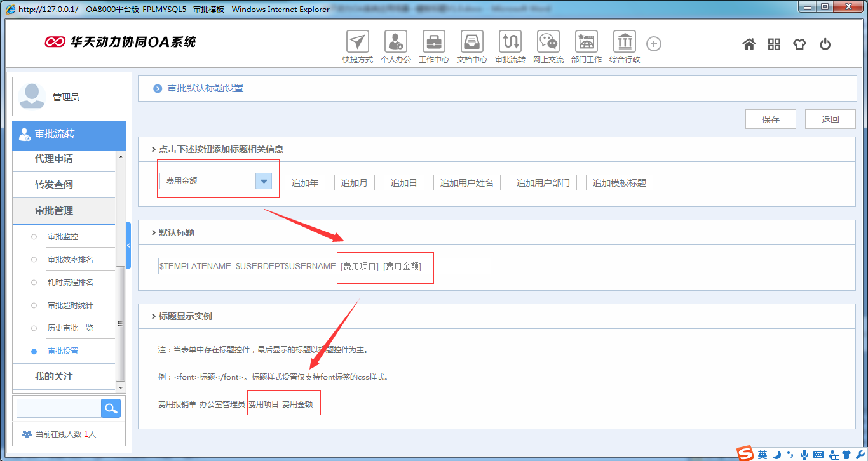Expand the plus circle menu beside toolbar
The width and height of the screenshot is (868, 461).
[x=653, y=43]
